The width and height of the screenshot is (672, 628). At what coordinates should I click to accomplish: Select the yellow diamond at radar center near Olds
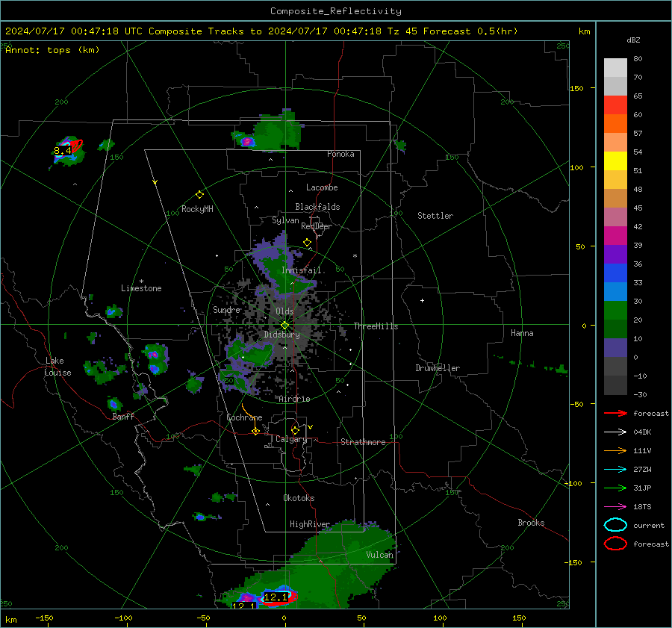(x=284, y=326)
